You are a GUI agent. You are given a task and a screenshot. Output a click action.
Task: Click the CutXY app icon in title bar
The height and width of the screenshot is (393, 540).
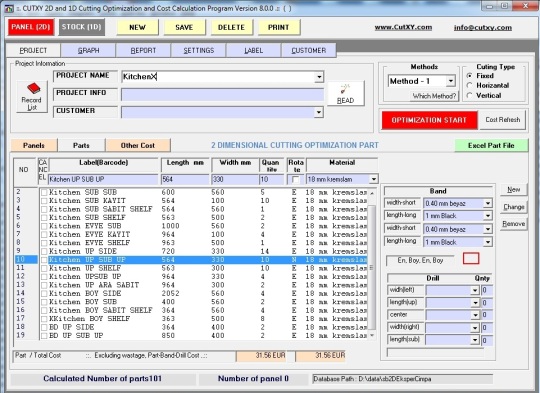point(10,8)
